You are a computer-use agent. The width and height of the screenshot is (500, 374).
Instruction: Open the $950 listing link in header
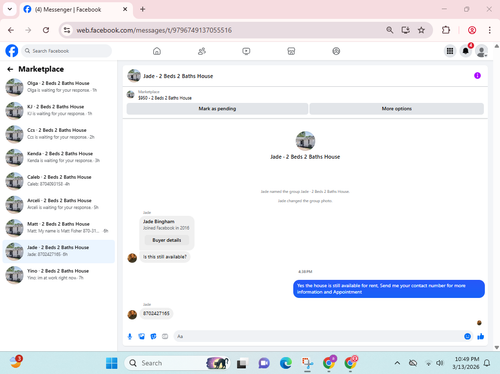(165, 98)
